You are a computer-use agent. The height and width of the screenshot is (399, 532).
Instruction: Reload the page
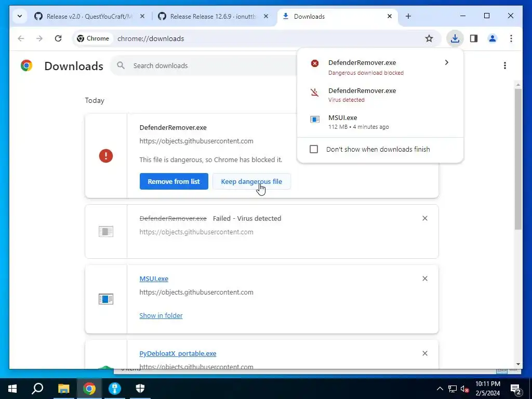(x=58, y=38)
